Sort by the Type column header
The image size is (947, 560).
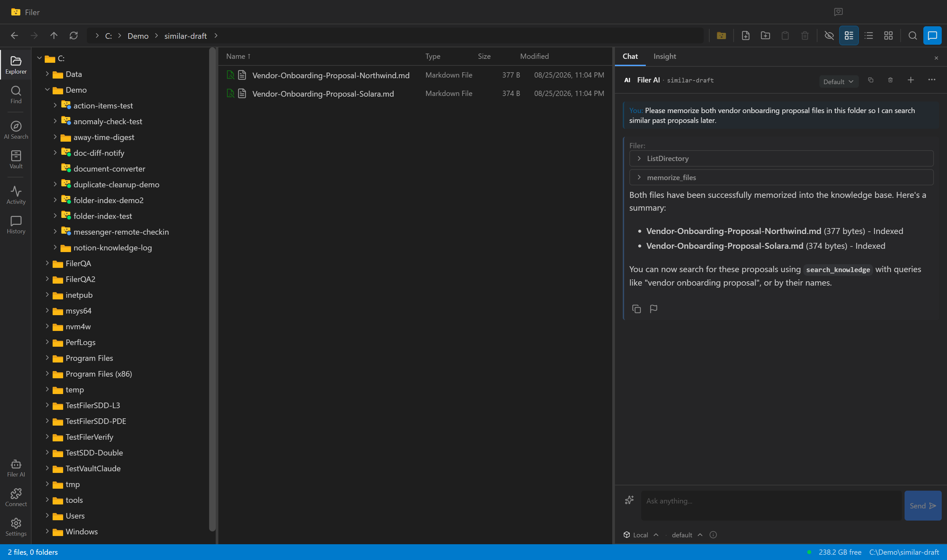coord(432,56)
